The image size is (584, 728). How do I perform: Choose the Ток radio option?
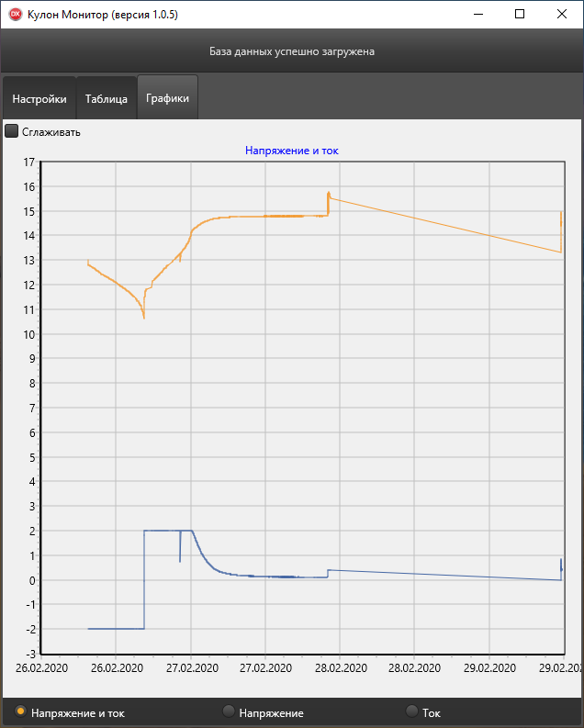[411, 712]
